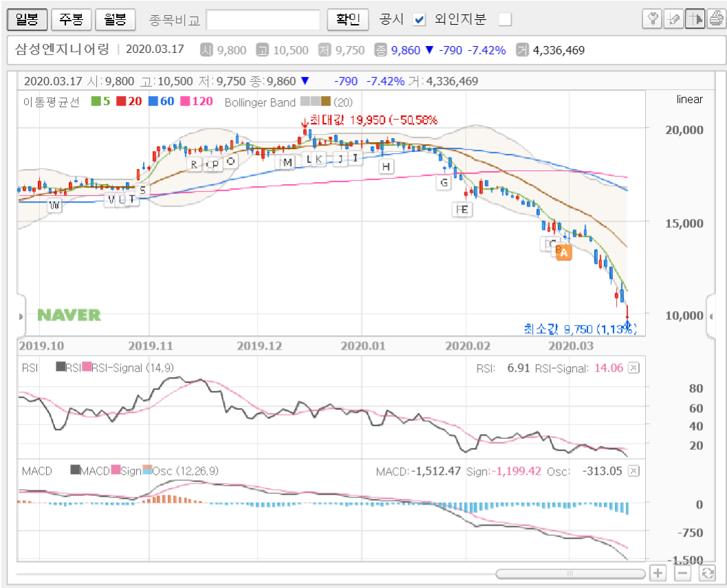
Task: Click the 삼성엔지니어링 stock name
Action: click(62, 49)
